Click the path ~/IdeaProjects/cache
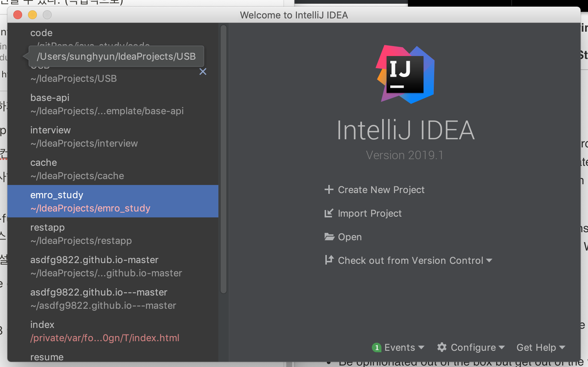This screenshot has width=588, height=367. 77,176
